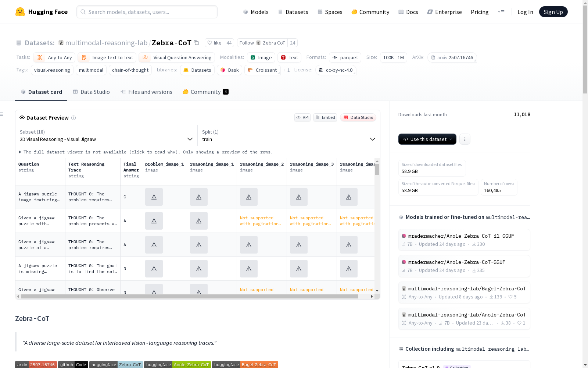Click the Hugging Face logo icon
588x368 pixels.
coord(20,12)
